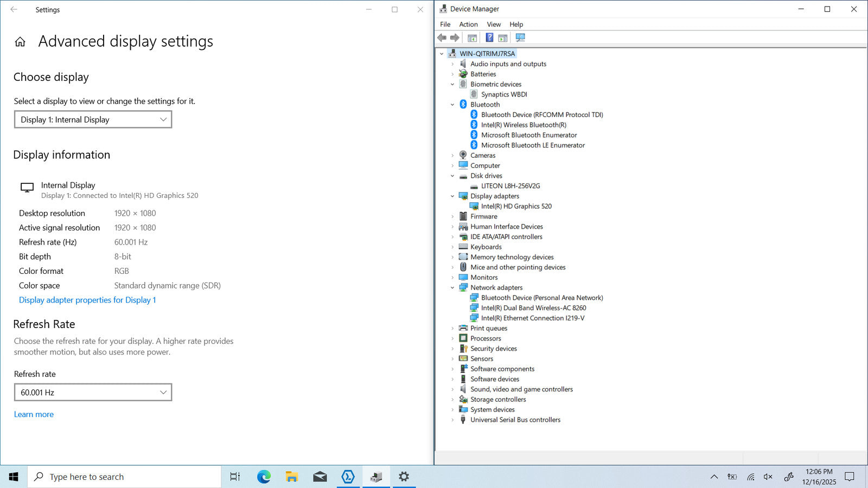Open the Action menu
Screen dimensions: 868x488
pos(468,24)
